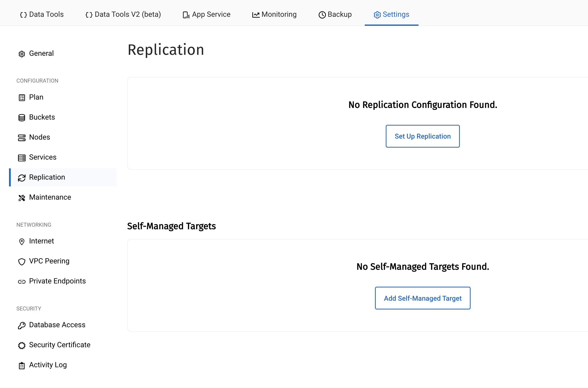This screenshot has width=588, height=388.
Task: Open Internet networking settings
Action: click(x=63, y=241)
